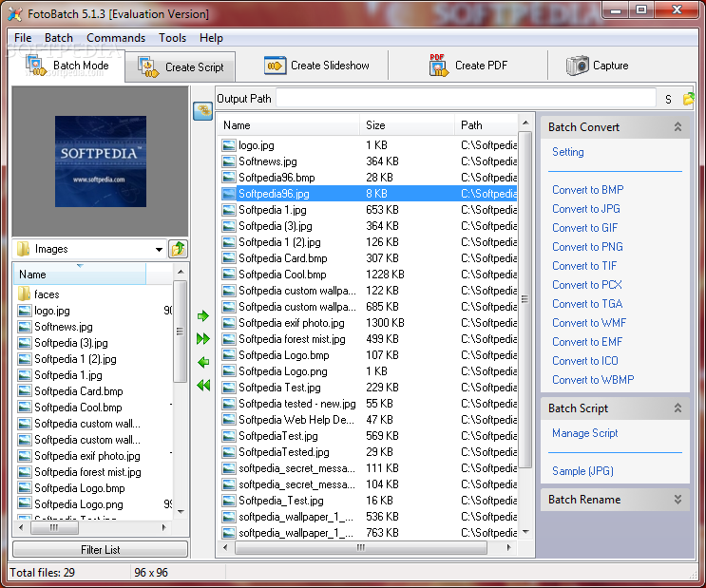Image resolution: width=706 pixels, height=588 pixels.
Task: Select Softnews.jpg in the batch list
Action: (x=369, y=161)
